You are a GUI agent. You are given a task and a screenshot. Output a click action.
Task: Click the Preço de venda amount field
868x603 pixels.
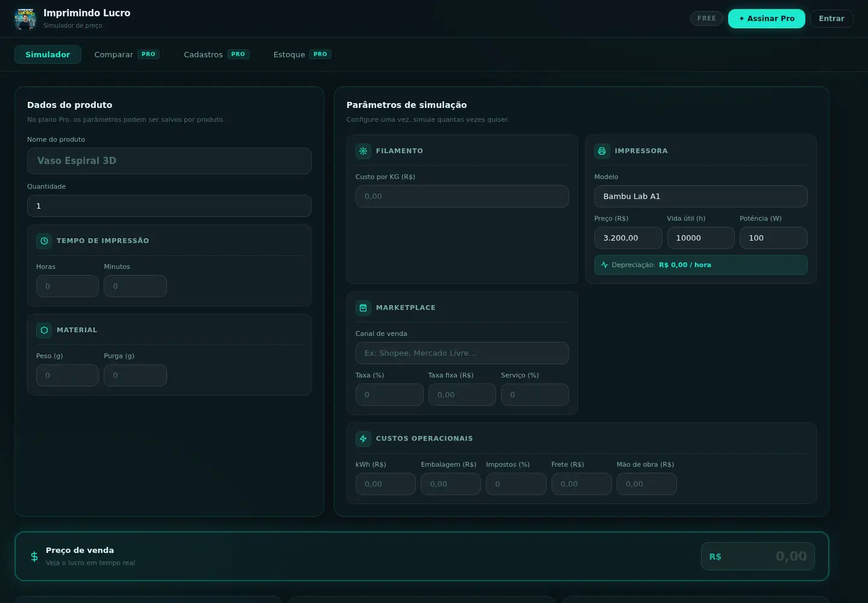[758, 557]
